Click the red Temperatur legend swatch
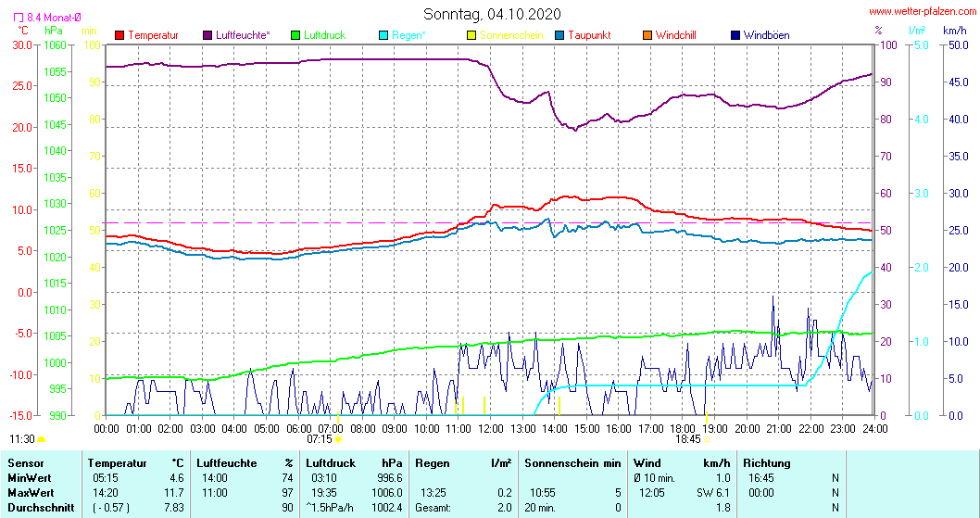 pyautogui.click(x=119, y=35)
